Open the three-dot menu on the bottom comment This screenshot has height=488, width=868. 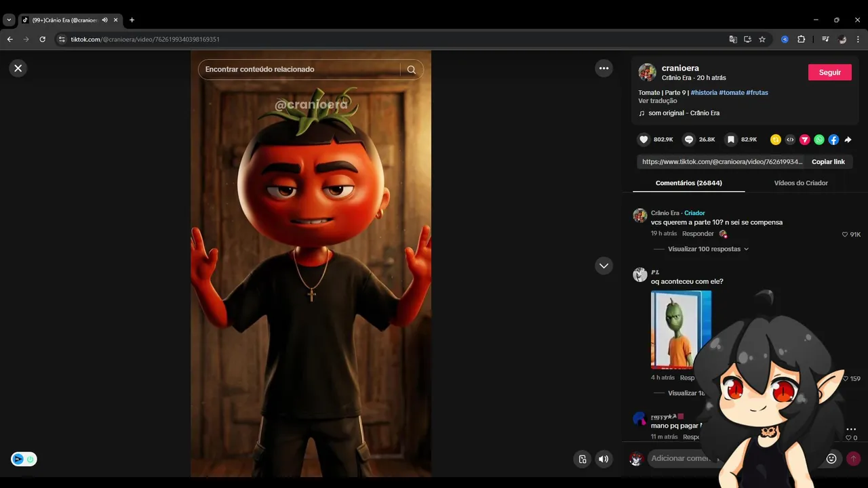[851, 429]
